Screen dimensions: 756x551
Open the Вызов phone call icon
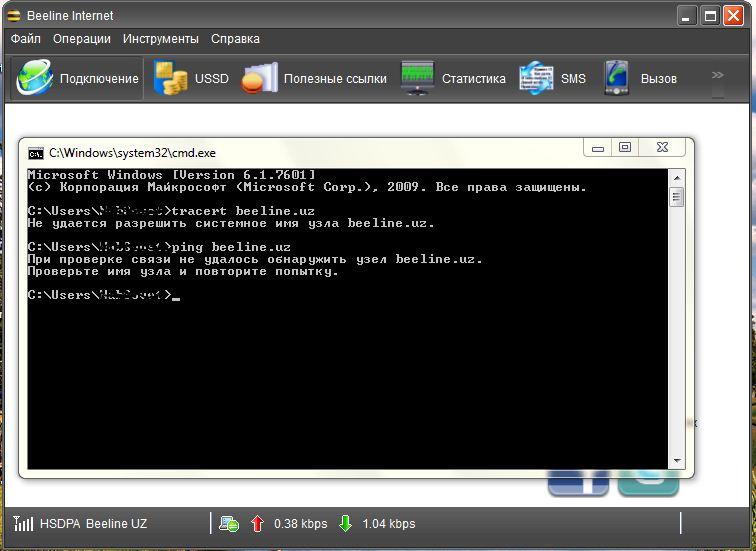(616, 78)
